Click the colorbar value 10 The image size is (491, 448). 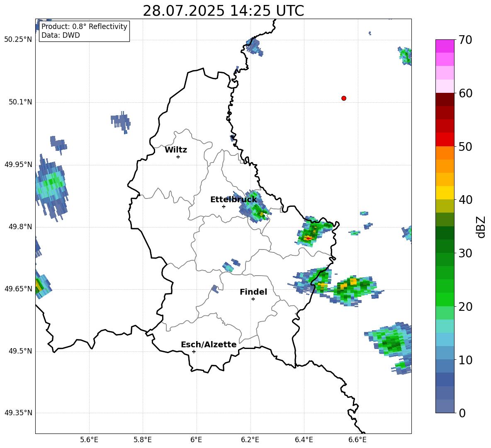(465, 360)
